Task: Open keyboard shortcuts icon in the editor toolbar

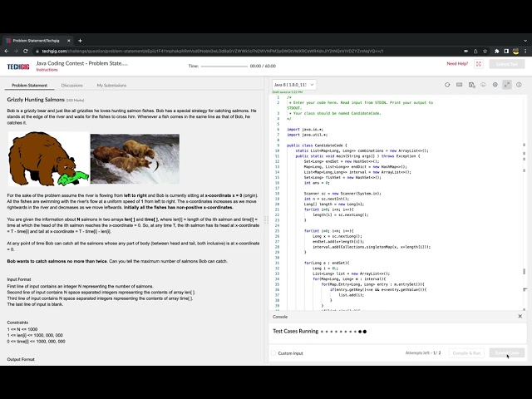Action: [459, 85]
